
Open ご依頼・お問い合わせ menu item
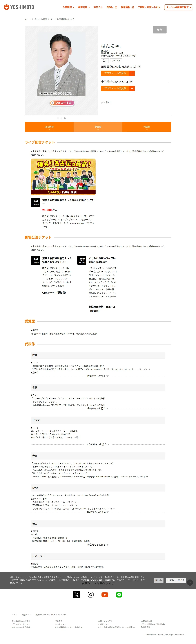pyautogui.click(x=149, y=7)
